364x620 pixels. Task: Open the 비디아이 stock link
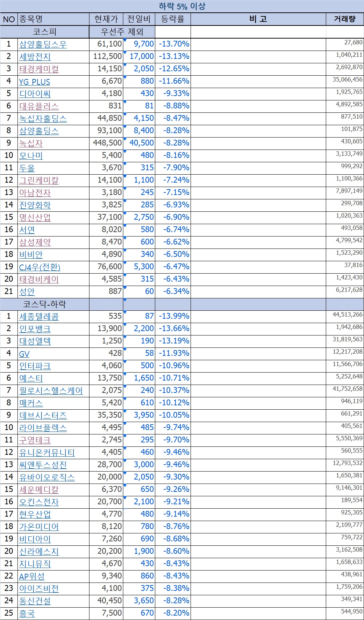click(35, 539)
